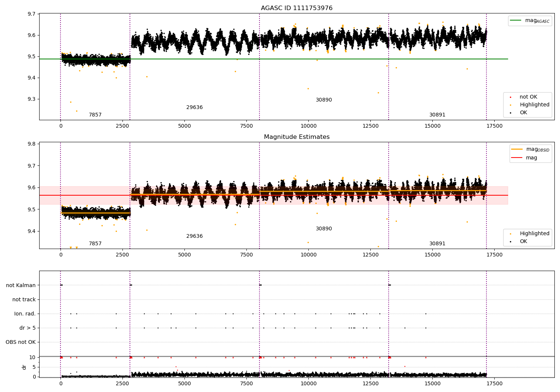Click the 17500 x-tick in the top plot
Image resolution: width=560 pixels, height=392 pixels.
pyautogui.click(x=494, y=126)
